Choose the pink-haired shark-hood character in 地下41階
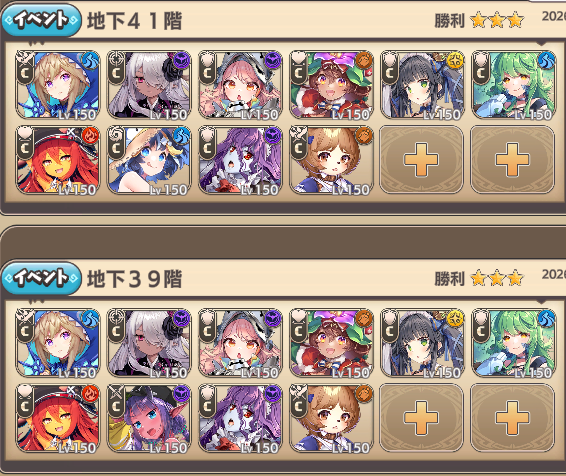566x476 pixels. [x=240, y=85]
